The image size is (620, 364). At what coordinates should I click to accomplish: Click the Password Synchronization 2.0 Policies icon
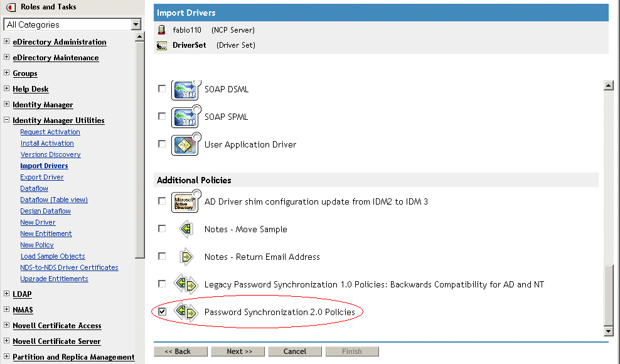tap(185, 312)
